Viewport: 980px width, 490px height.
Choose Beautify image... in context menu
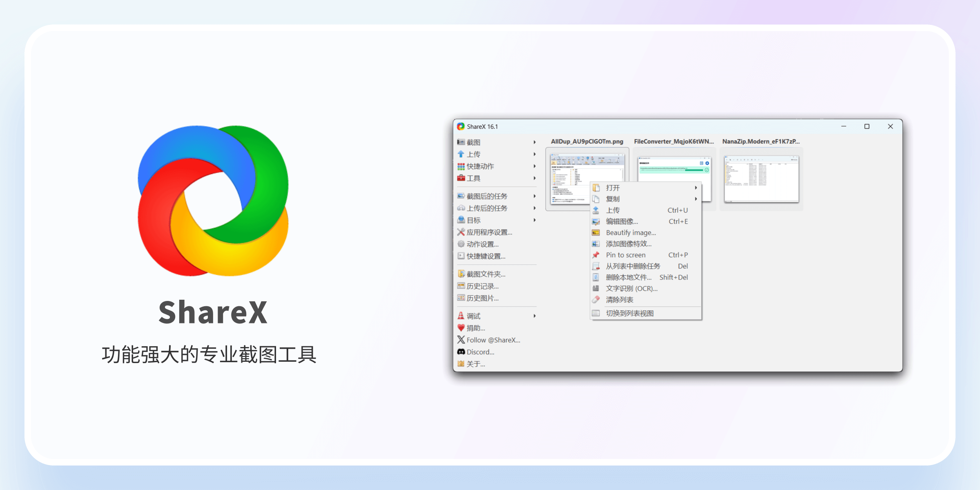[x=646, y=232]
